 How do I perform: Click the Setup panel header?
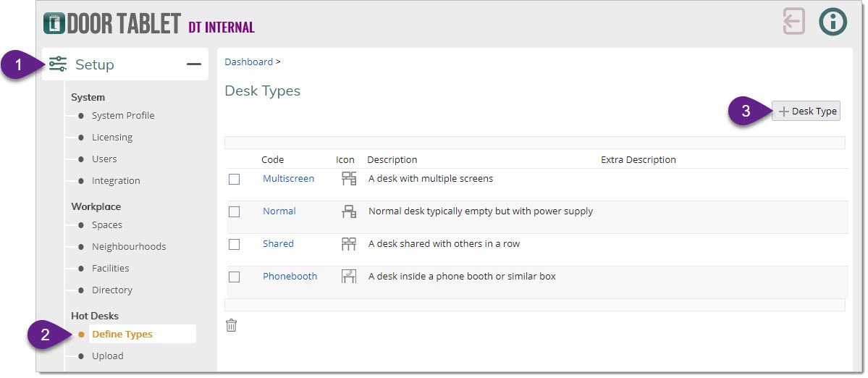coord(95,64)
